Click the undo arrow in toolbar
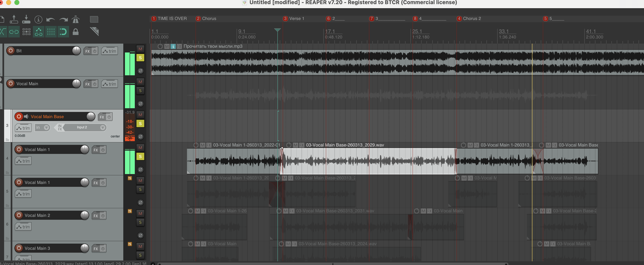 coord(51,19)
